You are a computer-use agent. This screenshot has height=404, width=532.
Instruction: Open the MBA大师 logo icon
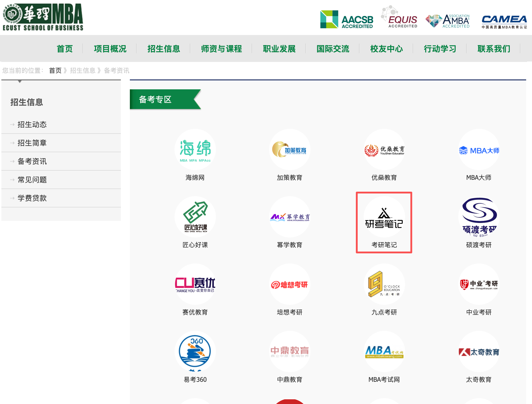(479, 149)
